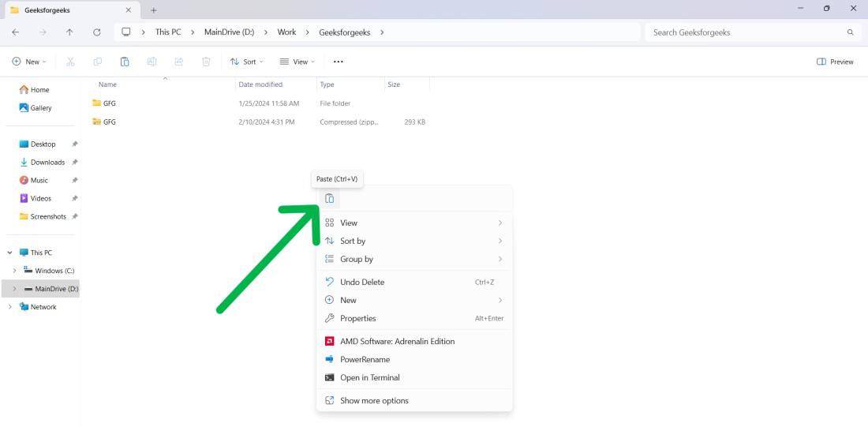Select This PC in navigation pane

[41, 253]
